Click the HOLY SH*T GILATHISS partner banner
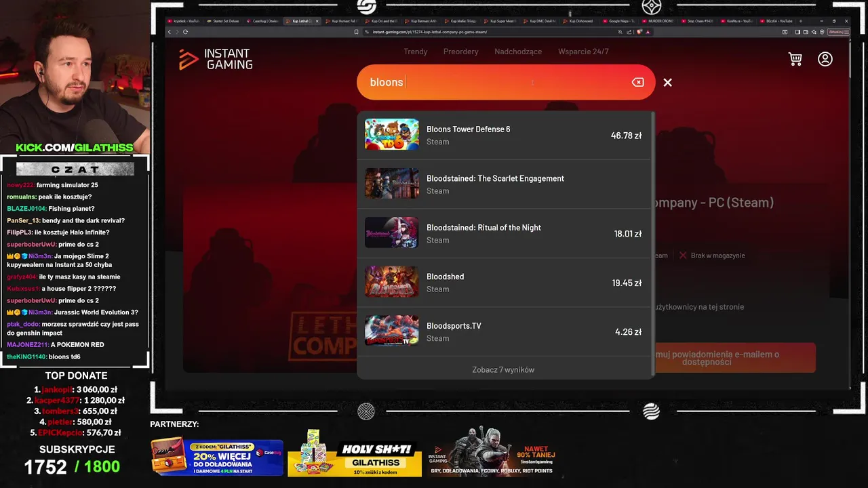Screen dimensions: 868x488 pos(355,453)
